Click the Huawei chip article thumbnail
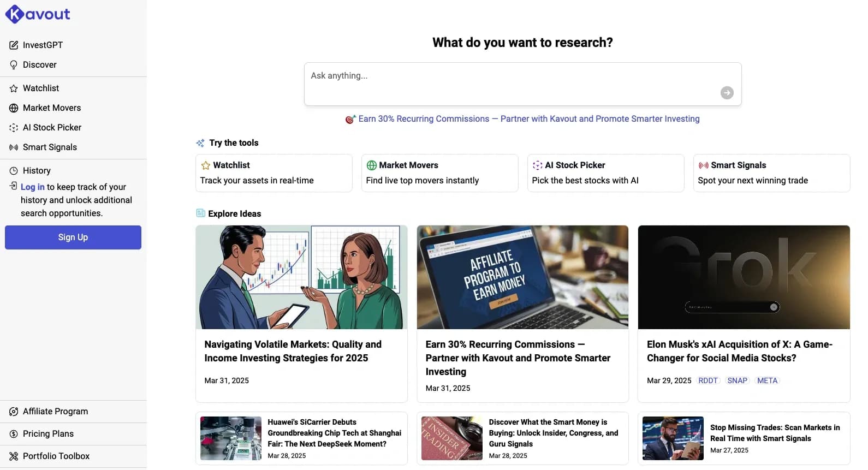Viewport: 868px width, 470px height. click(231, 438)
